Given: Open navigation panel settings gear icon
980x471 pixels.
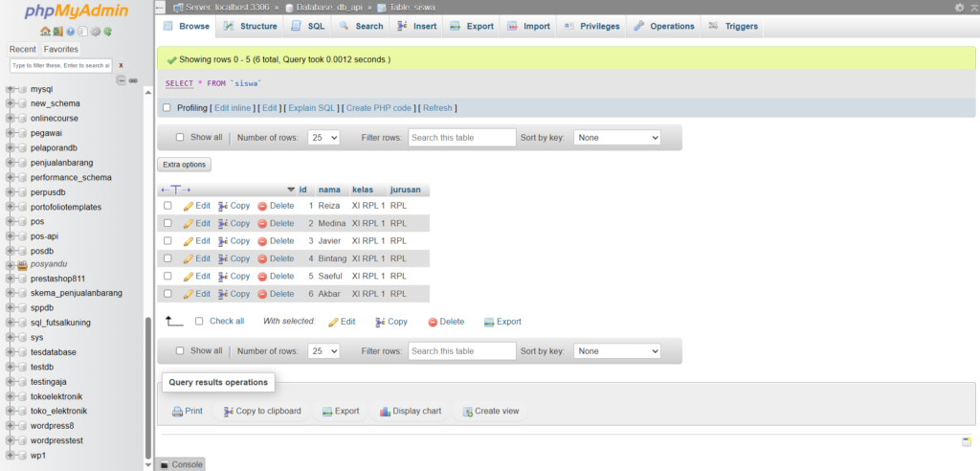Looking at the screenshot, I should tap(96, 32).
